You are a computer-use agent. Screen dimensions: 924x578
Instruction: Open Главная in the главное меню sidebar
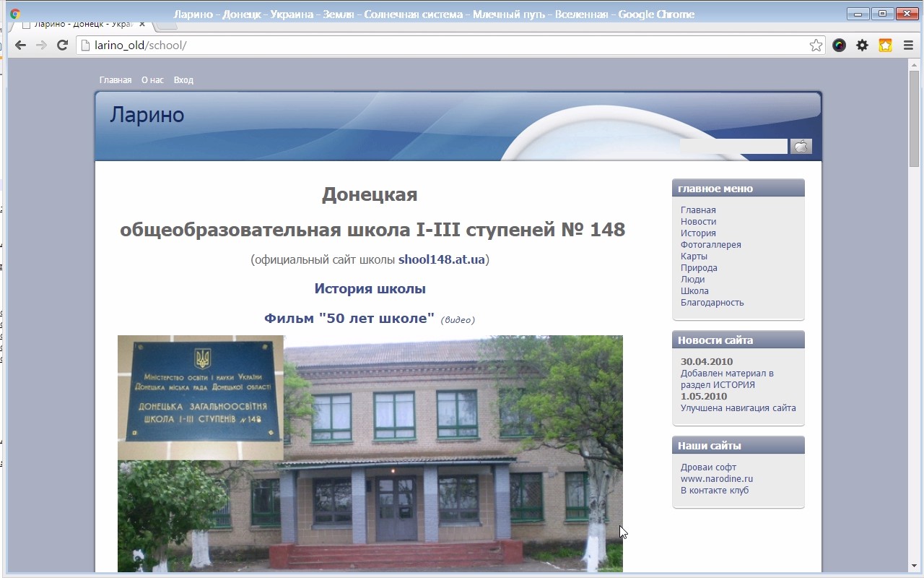[698, 210]
